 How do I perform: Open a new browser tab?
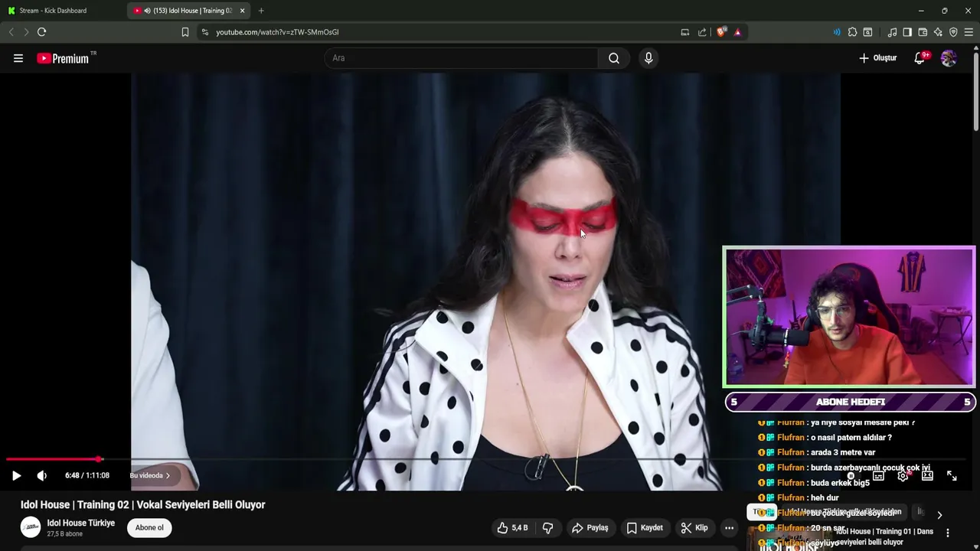click(x=261, y=11)
